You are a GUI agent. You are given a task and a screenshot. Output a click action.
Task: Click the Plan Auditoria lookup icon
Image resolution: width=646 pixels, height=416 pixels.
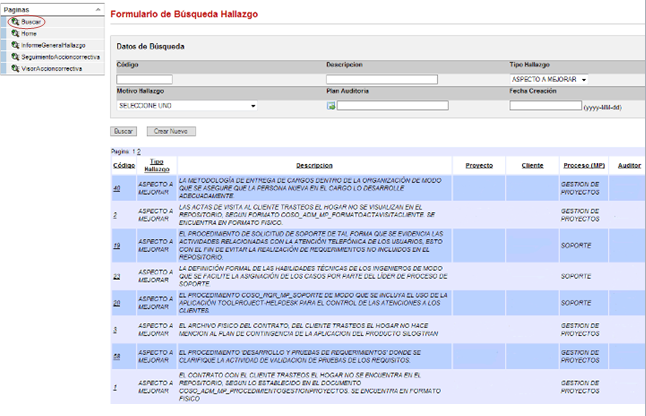coord(330,105)
